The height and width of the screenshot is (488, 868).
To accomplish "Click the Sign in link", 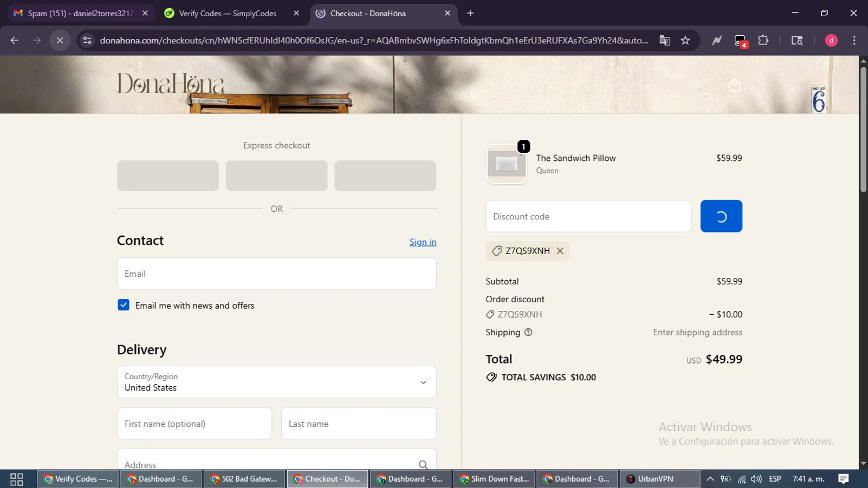I will 423,242.
